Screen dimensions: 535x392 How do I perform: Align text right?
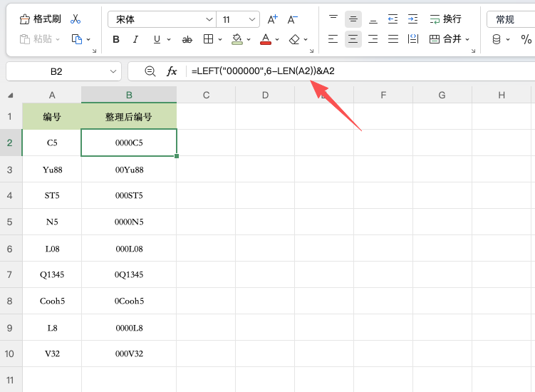point(373,39)
